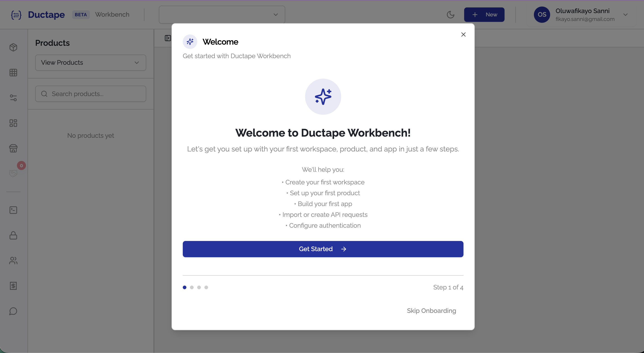Open the configuration sliders icon in sidebar
The height and width of the screenshot is (353, 644).
14,98
